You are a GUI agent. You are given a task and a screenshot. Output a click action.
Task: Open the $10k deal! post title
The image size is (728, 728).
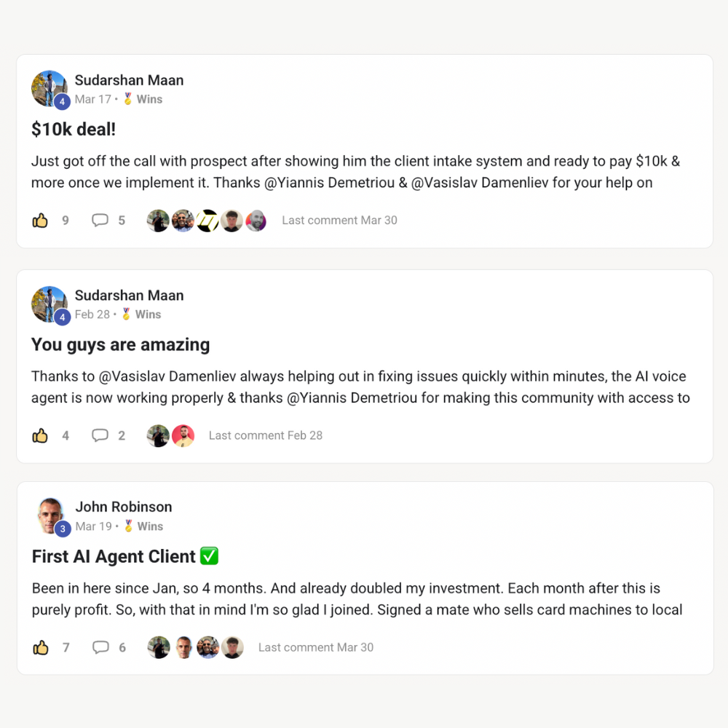coord(74,130)
